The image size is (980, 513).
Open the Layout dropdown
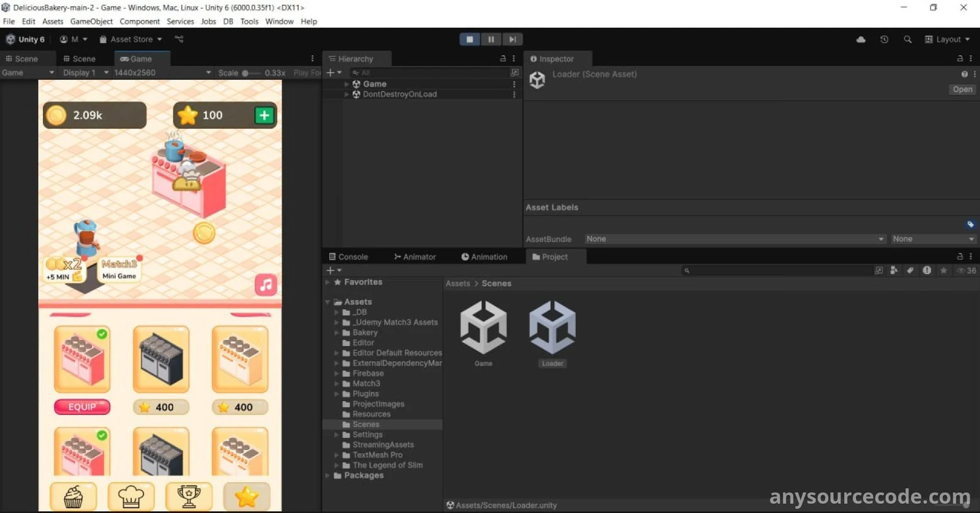(x=948, y=39)
